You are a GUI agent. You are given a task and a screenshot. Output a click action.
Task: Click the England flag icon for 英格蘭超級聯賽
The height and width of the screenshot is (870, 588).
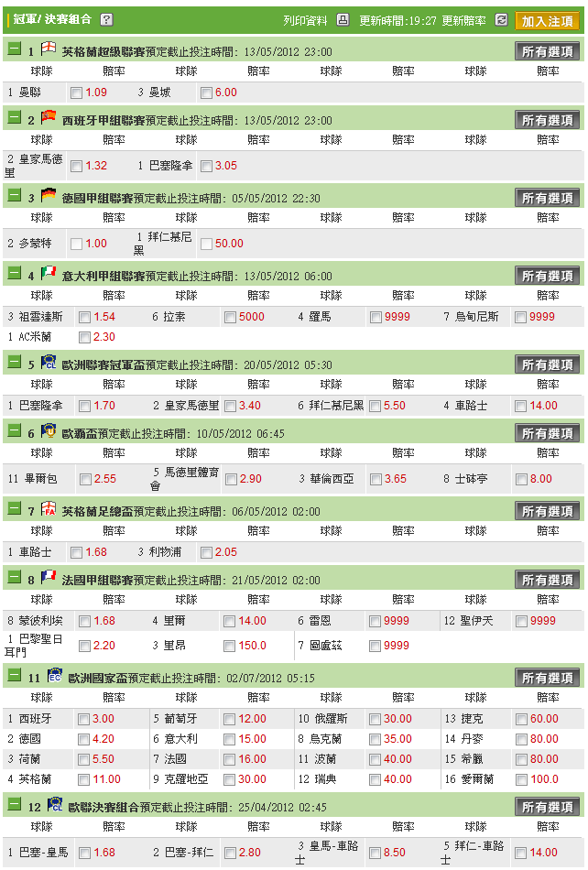click(49, 49)
